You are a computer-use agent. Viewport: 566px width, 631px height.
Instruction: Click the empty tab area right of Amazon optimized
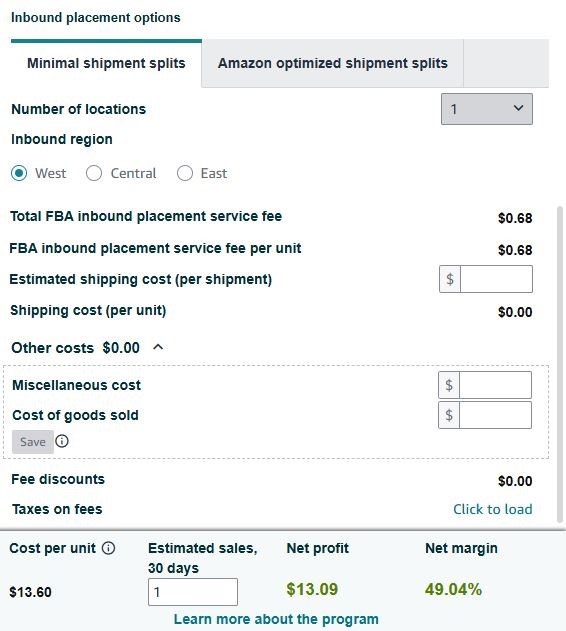tap(506, 63)
